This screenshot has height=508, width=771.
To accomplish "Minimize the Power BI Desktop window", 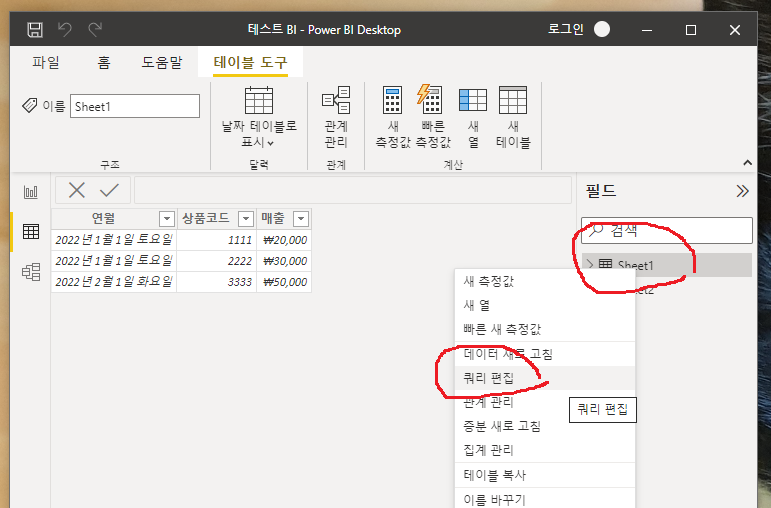I will 647,30.
